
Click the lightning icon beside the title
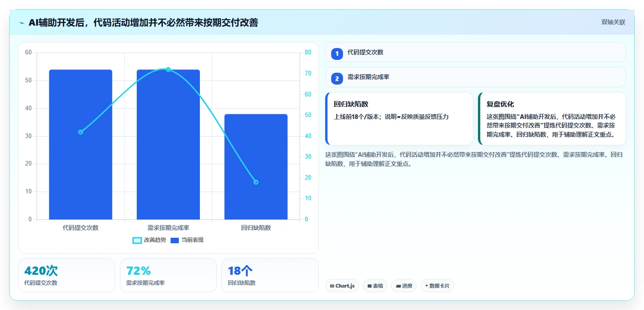(21, 23)
